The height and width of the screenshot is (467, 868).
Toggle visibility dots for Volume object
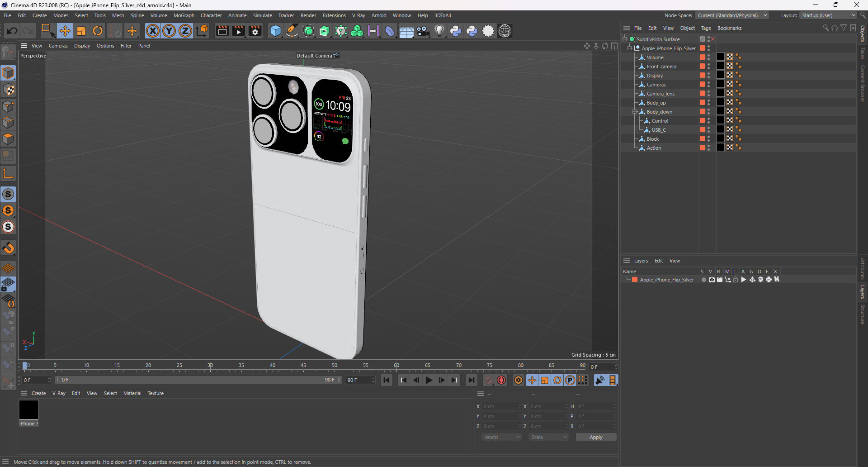tap(708, 57)
